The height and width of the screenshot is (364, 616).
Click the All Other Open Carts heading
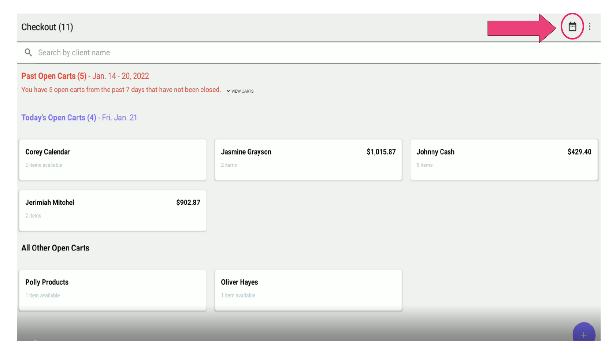tap(55, 248)
